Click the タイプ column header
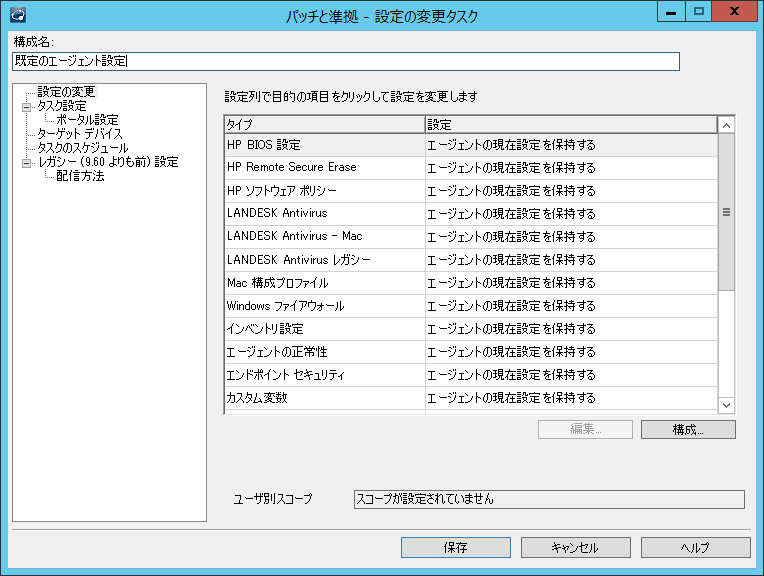The height and width of the screenshot is (576, 764). [x=325, y=125]
